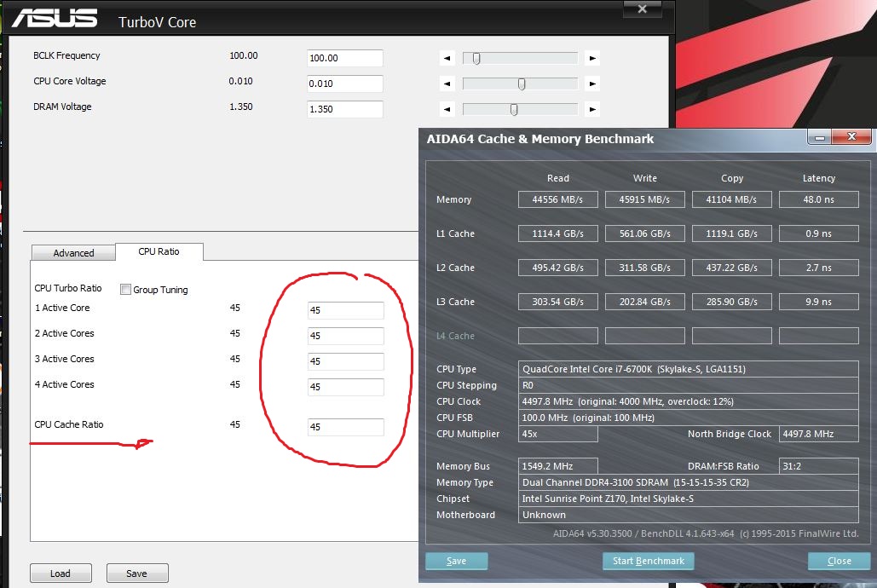Screen dimensions: 877x588
Task: Click L2 Cache Read value 495.42 GB/s
Action: [557, 268]
